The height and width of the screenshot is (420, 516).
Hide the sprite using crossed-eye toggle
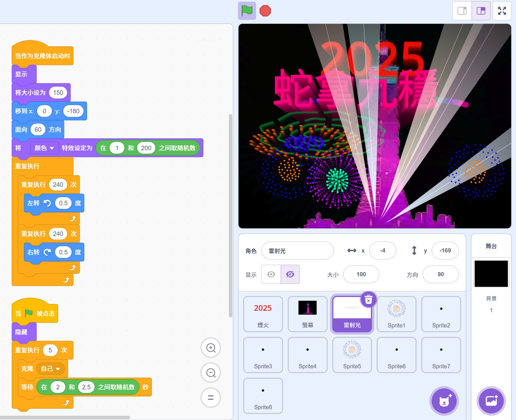tap(290, 274)
